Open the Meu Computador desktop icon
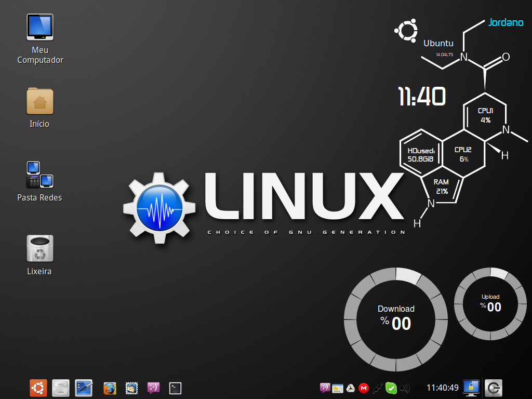 [x=40, y=38]
